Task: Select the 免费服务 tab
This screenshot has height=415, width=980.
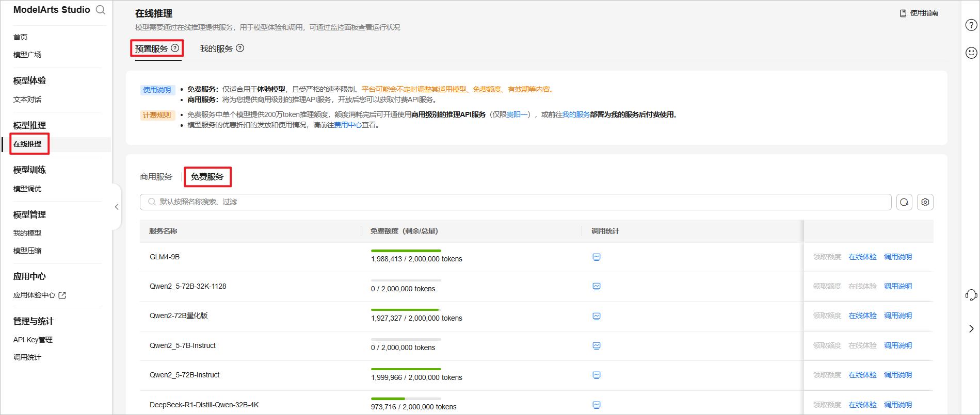Action: coord(207,177)
